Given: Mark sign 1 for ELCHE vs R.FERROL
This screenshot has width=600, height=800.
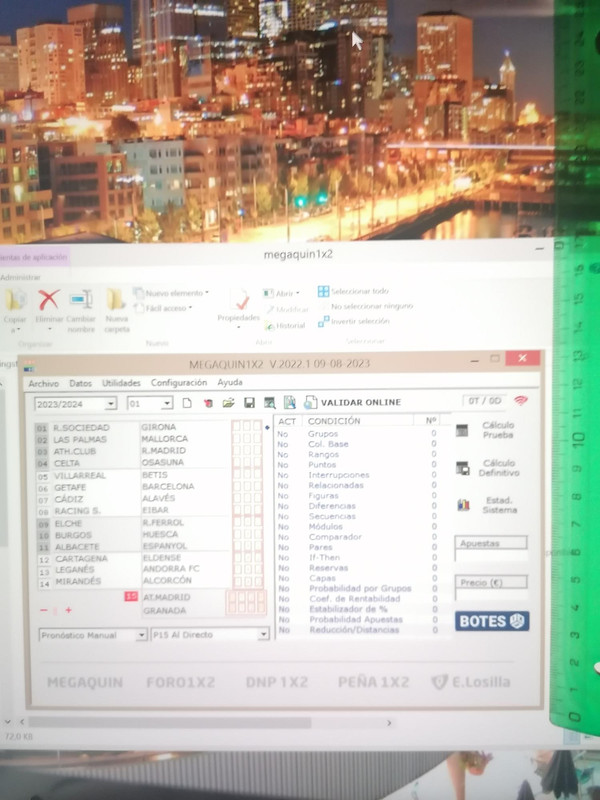Looking at the screenshot, I should [236, 522].
